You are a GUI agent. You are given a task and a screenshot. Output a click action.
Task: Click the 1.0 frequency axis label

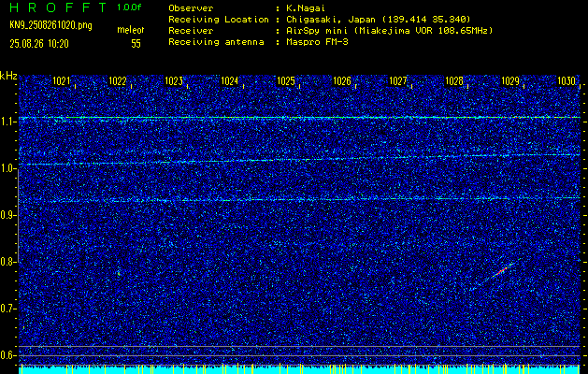[x=7, y=168]
